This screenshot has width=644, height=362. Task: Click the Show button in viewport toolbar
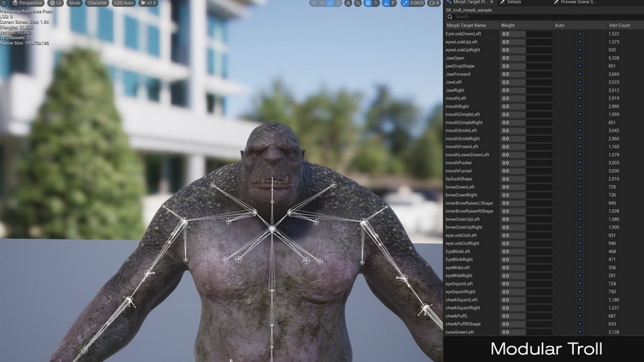coord(74,3)
